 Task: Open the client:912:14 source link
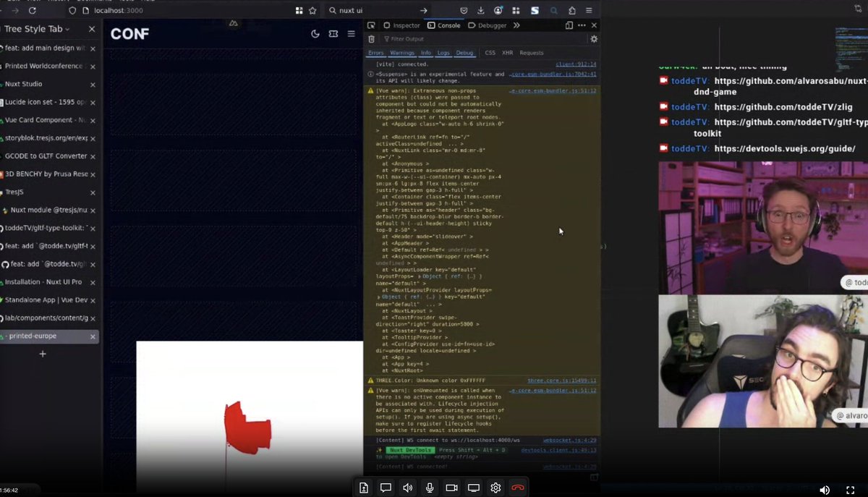576,64
